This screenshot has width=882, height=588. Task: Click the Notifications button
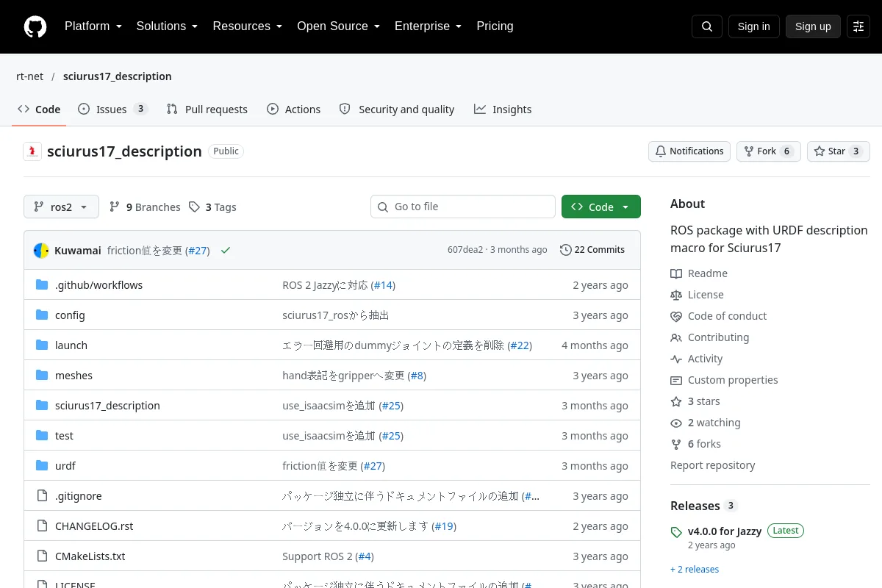point(689,151)
